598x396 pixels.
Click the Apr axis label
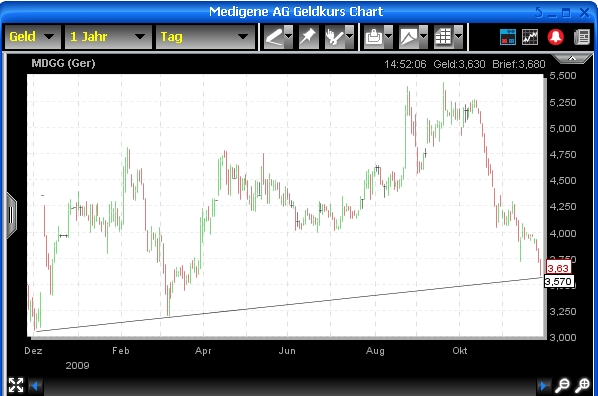[x=203, y=351]
